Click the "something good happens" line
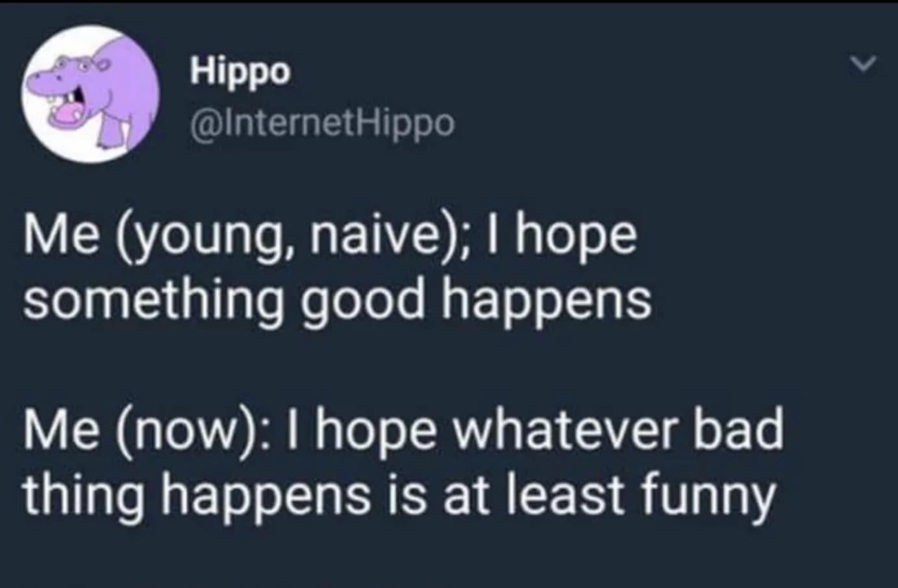Screen dimensions: 898x588 point(337,301)
